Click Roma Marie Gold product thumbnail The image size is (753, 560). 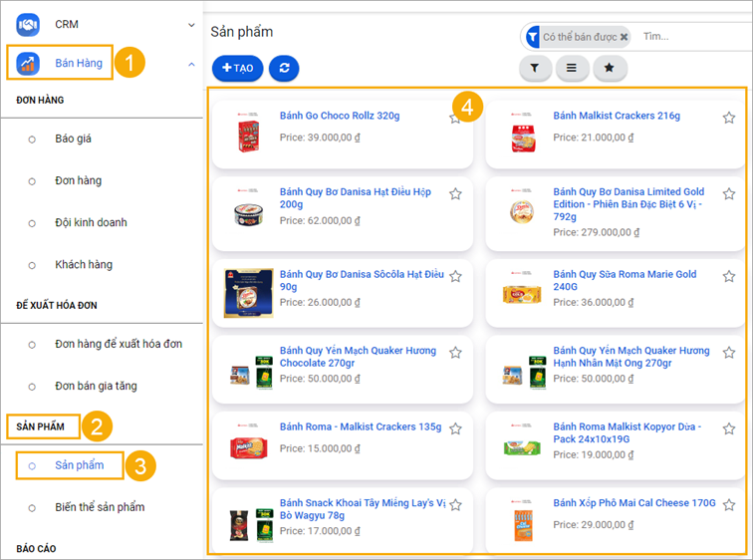click(522, 290)
